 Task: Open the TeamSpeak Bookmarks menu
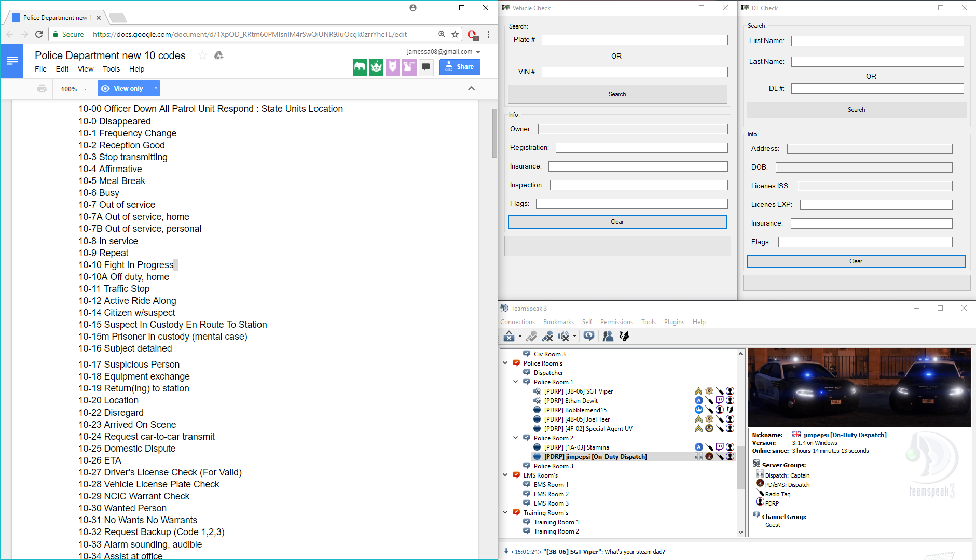tap(558, 322)
